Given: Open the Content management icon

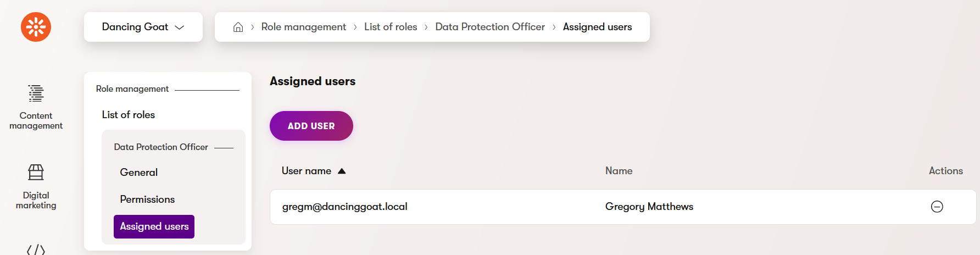Looking at the screenshot, I should 36,93.
